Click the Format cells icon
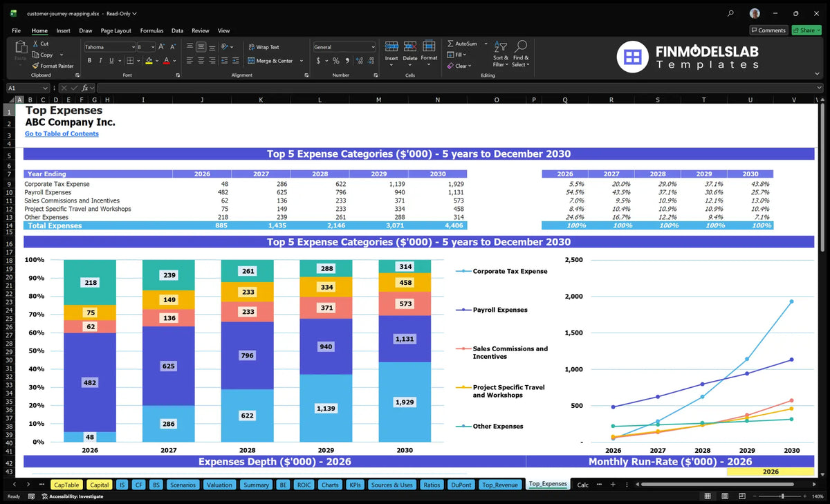Image resolution: width=830 pixels, height=504 pixels. coord(430,46)
